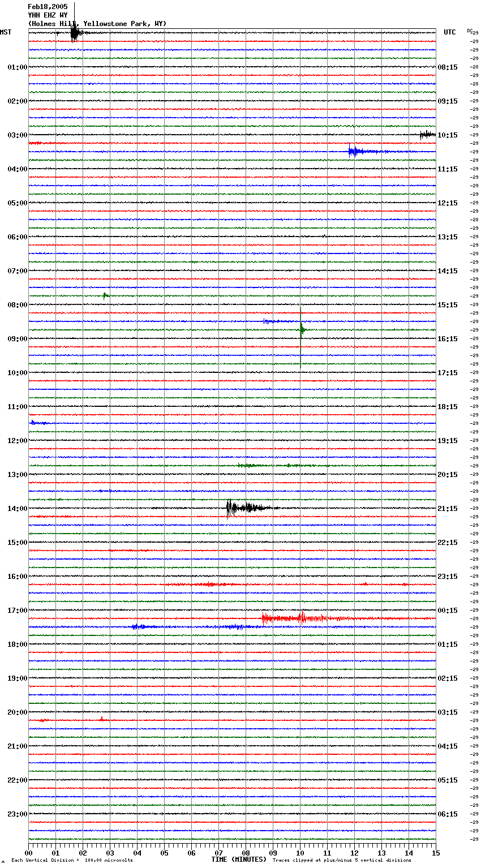
Task: Click the 14:00 MST hour label
Action: 17,509
